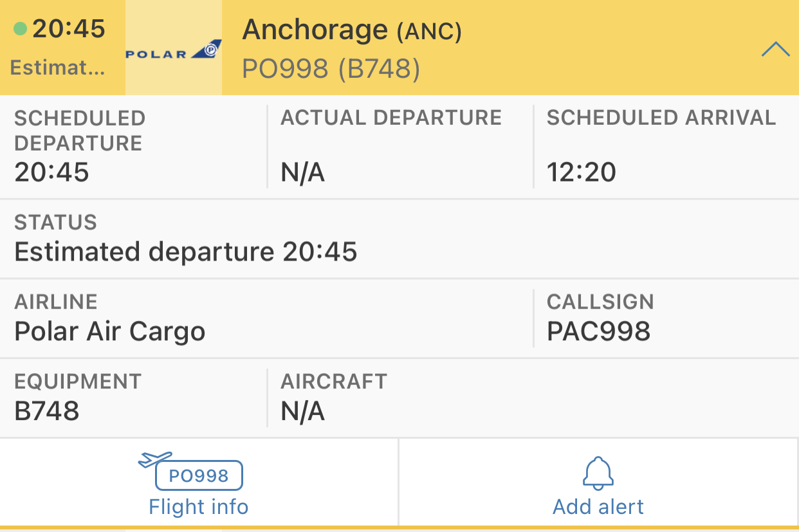Select PO998 (B748) header subtitle
Screen dimensions: 799x532
coord(331,69)
